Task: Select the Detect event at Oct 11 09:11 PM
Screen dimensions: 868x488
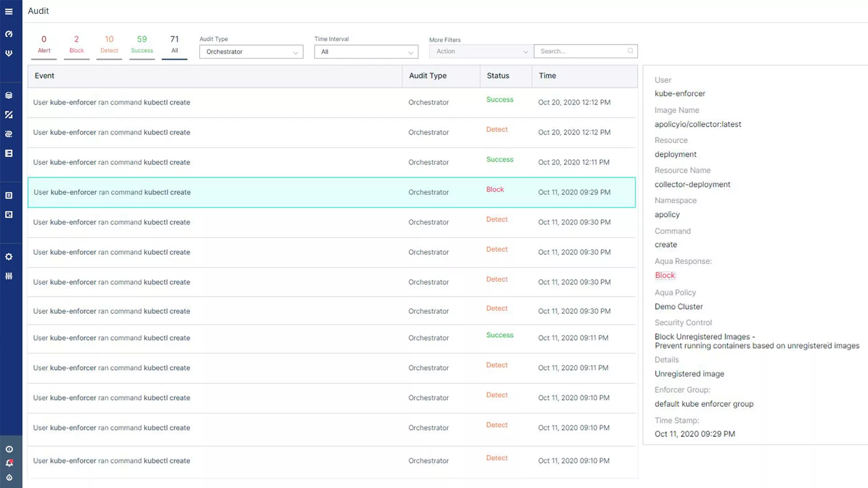Action: pos(332,368)
